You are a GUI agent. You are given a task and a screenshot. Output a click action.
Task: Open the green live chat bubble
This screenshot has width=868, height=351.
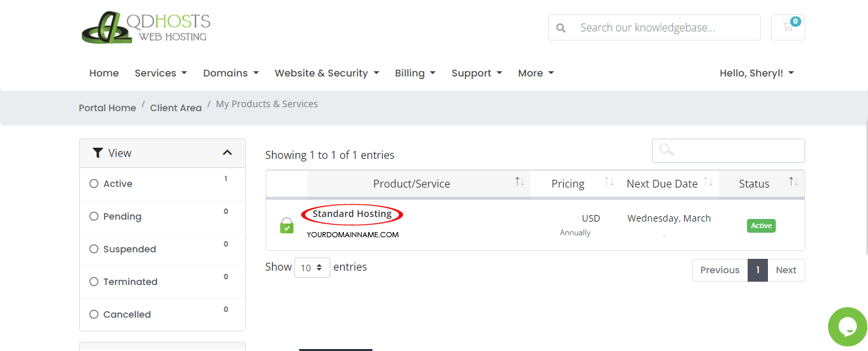(847, 327)
